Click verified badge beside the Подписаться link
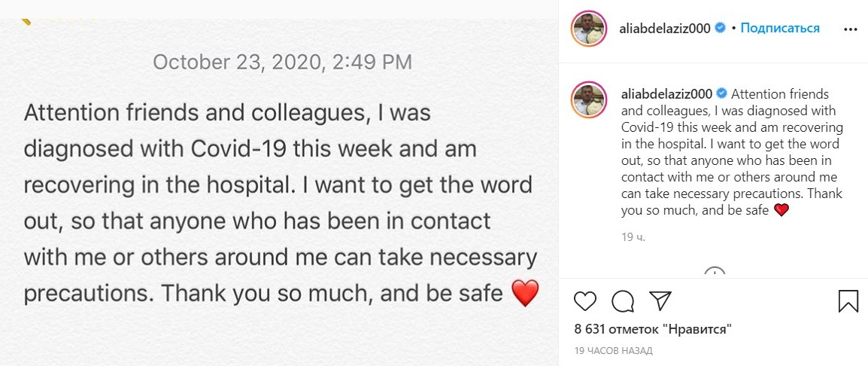Viewport: 868px width, 366px height. tap(721, 29)
